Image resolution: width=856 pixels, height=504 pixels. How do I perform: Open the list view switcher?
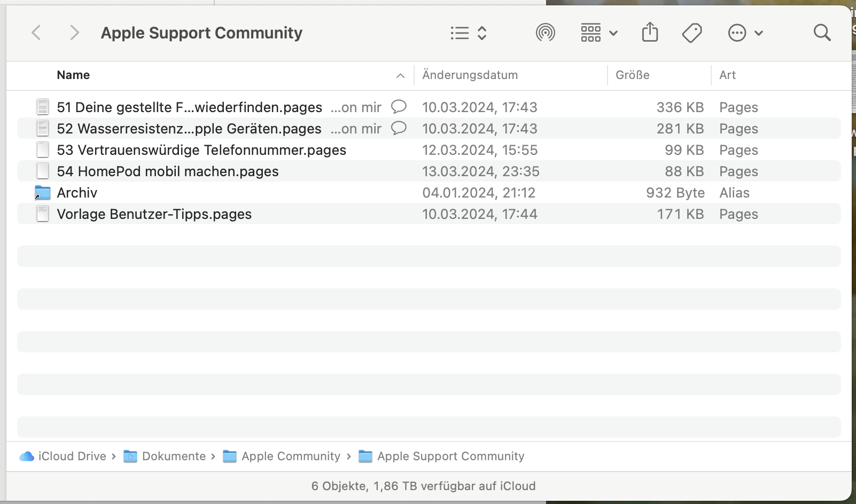pos(469,33)
